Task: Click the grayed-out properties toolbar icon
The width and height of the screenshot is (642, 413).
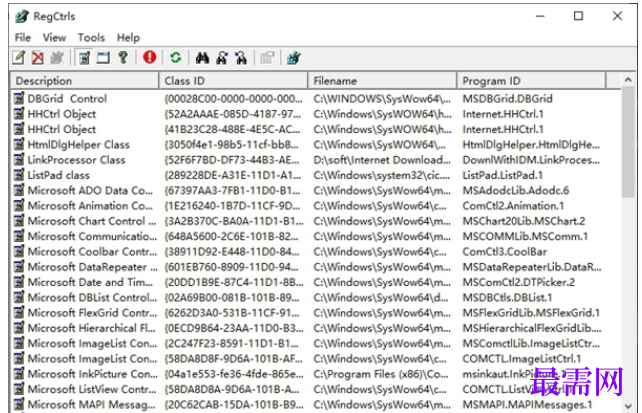Action: [x=267, y=58]
